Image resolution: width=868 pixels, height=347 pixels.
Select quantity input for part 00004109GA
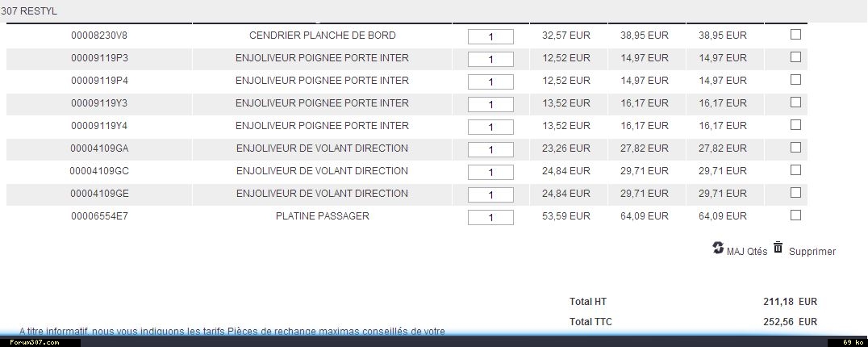pyautogui.click(x=490, y=150)
